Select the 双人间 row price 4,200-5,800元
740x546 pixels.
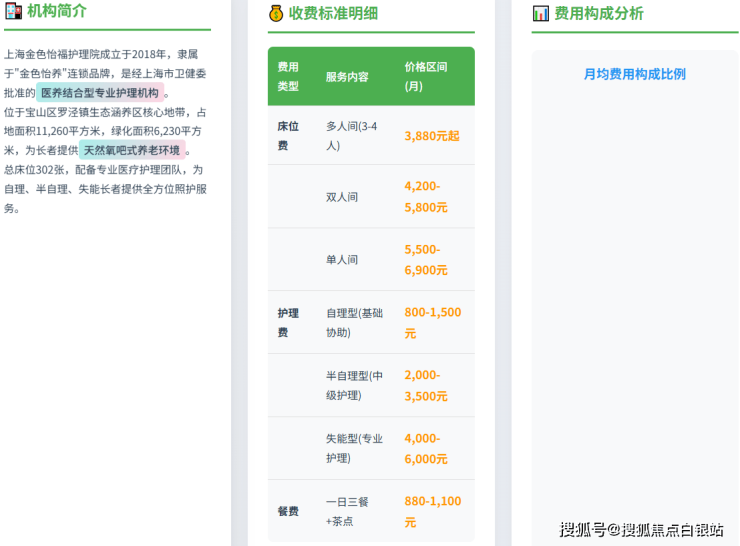pyautogui.click(x=426, y=197)
